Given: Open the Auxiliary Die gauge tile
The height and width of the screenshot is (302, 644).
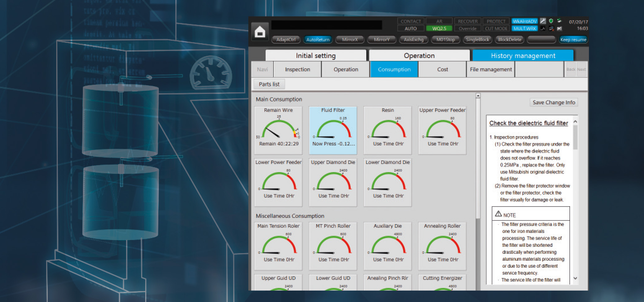Looking at the screenshot, I should click(x=388, y=246).
